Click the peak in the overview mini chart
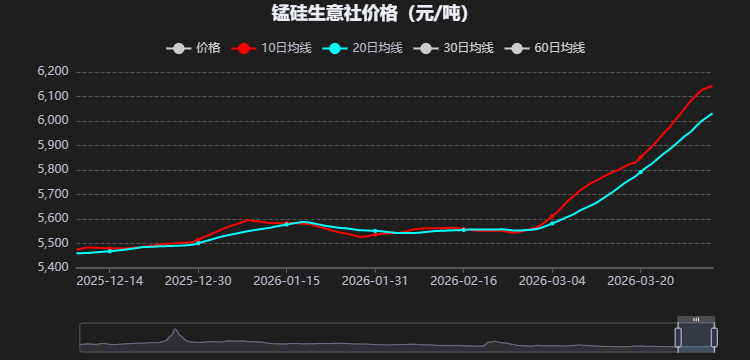Image resolution: width=750 pixels, height=360 pixels. tap(175, 329)
